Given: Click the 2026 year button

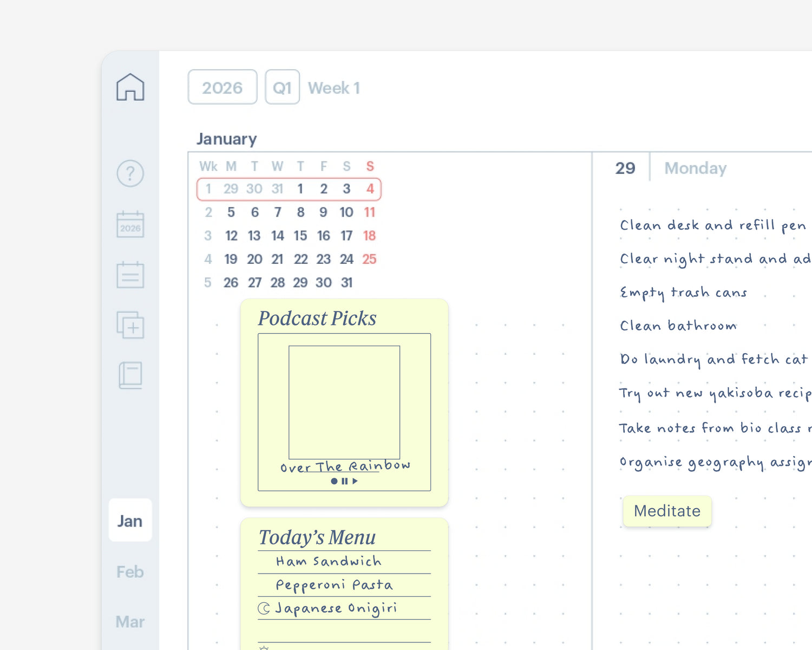Looking at the screenshot, I should [222, 87].
